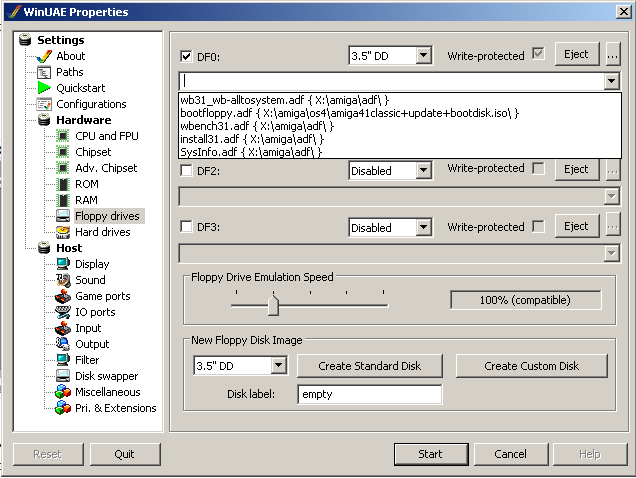Enable the DF3: drive checkbox
The height and width of the screenshot is (478, 636).
pos(186,226)
